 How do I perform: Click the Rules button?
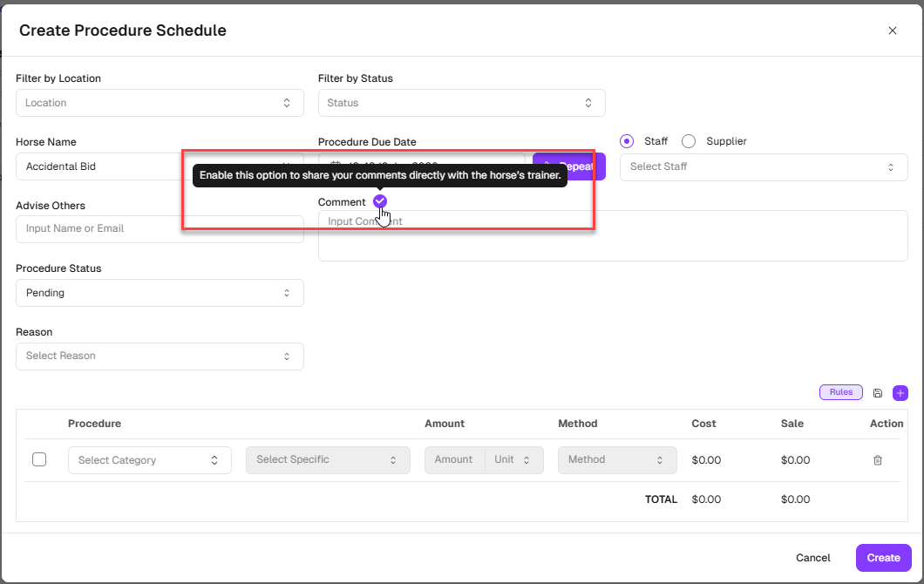tap(840, 392)
